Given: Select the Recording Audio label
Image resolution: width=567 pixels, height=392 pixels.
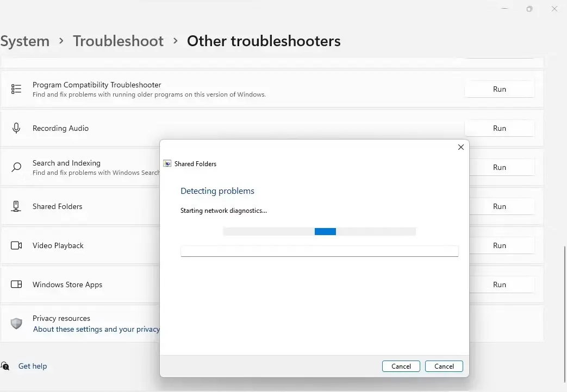Looking at the screenshot, I should (60, 128).
